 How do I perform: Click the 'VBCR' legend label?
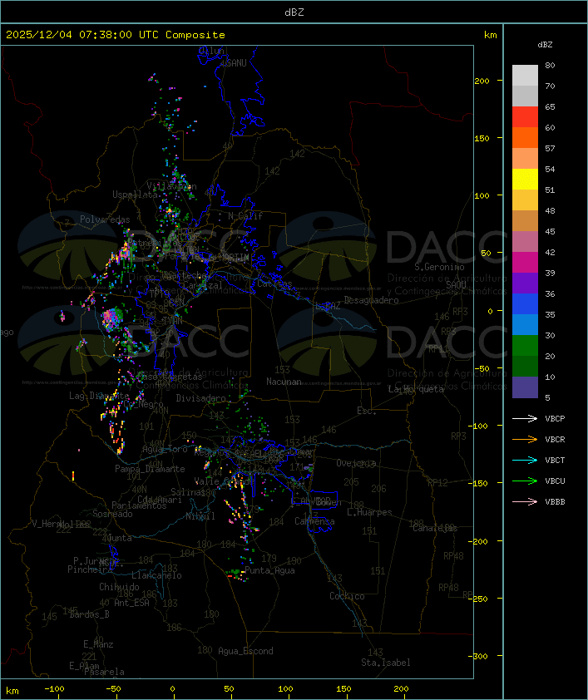tap(555, 440)
